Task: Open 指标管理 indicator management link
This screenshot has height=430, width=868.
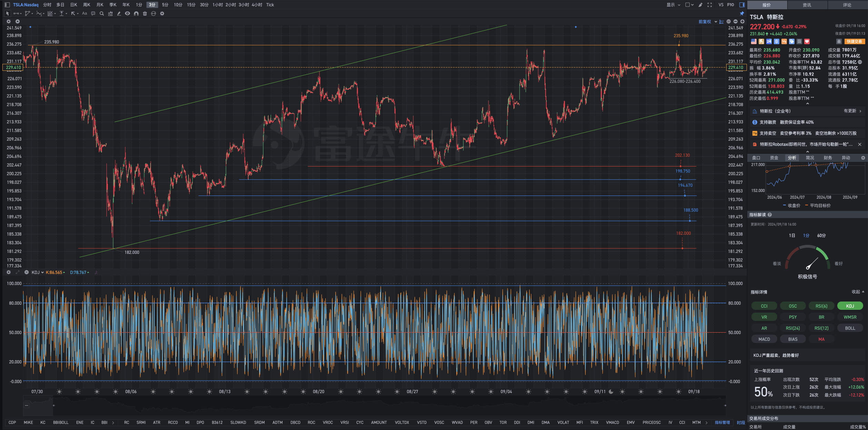Action: click(x=722, y=422)
